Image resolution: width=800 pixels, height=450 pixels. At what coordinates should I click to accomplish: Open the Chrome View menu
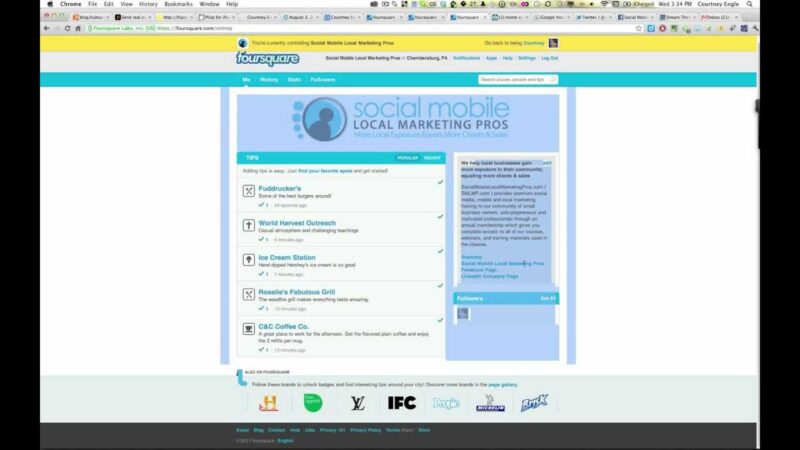pos(126,4)
